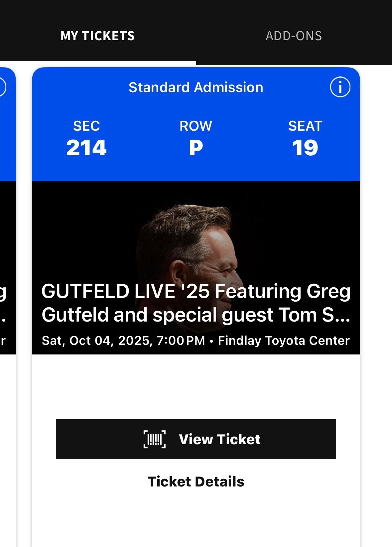Open the Ticket Details link

coord(196,481)
